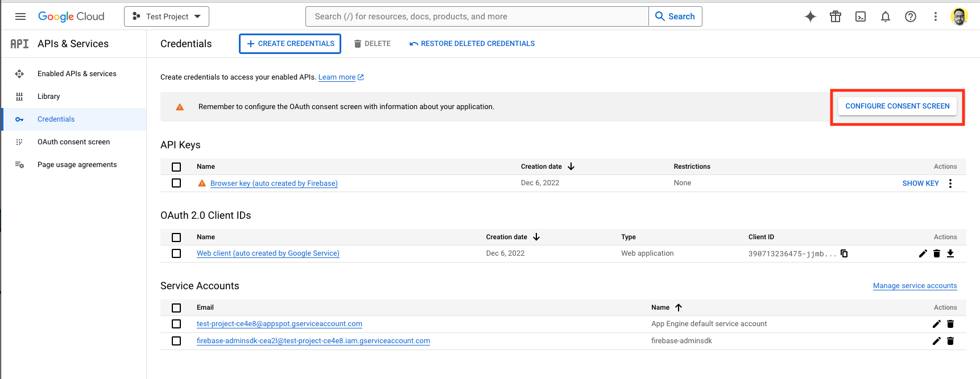The height and width of the screenshot is (379, 980).
Task: Check the firebase-adminsdk account checkbox
Action: coord(176,341)
